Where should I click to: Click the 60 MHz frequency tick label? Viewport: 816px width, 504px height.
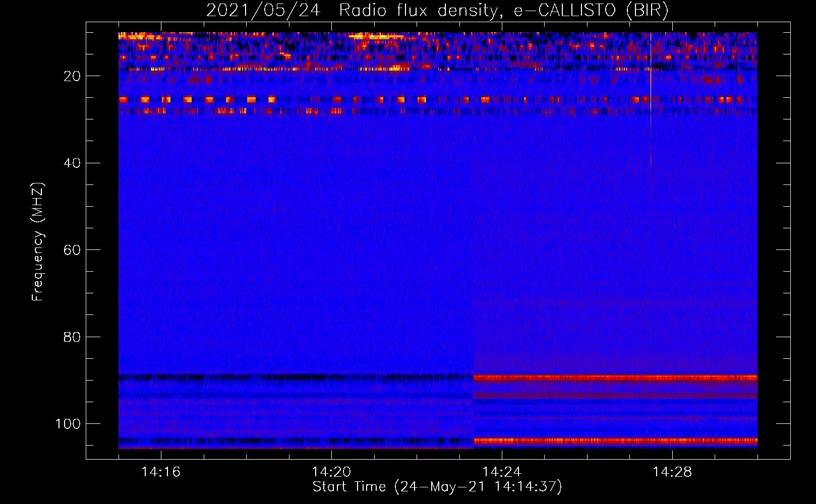[x=72, y=250]
